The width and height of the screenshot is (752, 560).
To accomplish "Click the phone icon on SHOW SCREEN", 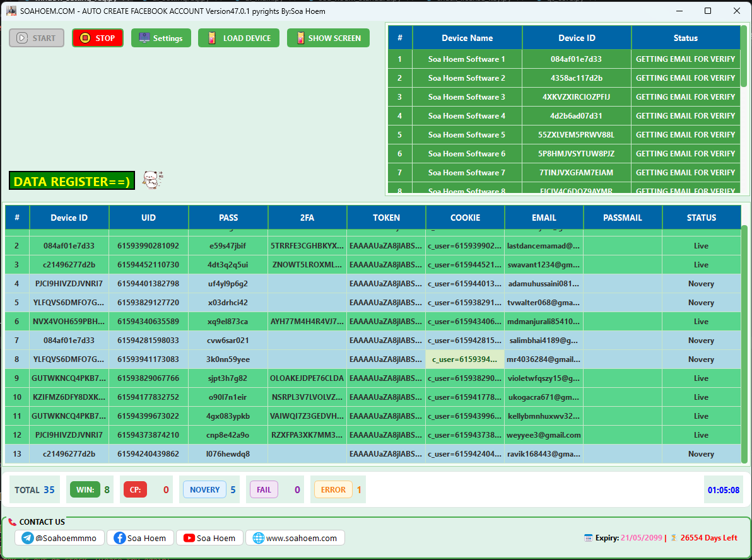I will [300, 38].
